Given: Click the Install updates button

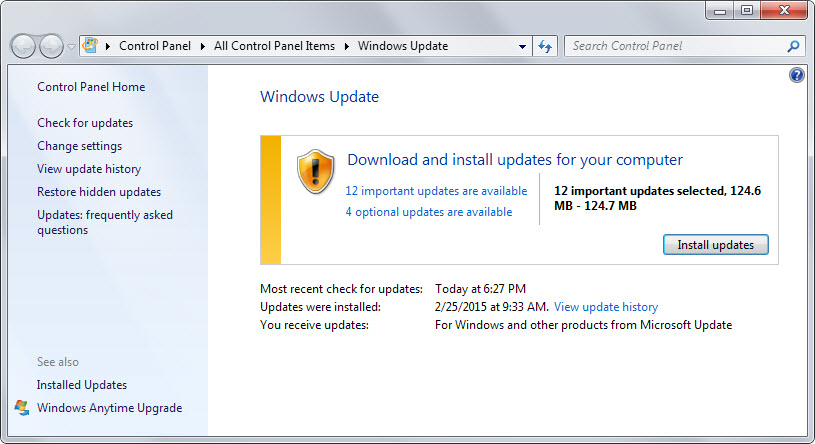Looking at the screenshot, I should [x=715, y=245].
